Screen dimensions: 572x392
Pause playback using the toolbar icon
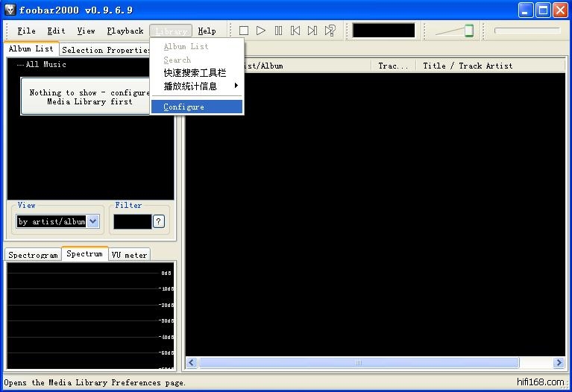[278, 31]
